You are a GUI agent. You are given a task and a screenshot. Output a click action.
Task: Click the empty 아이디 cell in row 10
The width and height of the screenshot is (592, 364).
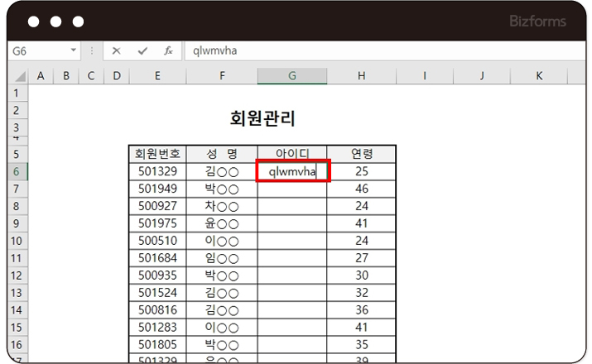(x=291, y=241)
